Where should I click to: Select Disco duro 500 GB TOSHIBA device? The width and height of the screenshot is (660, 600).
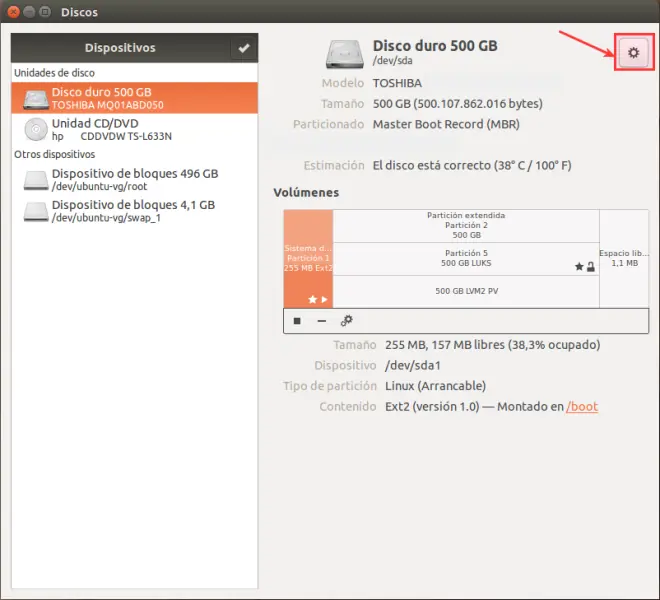pyautogui.click(x=135, y=98)
